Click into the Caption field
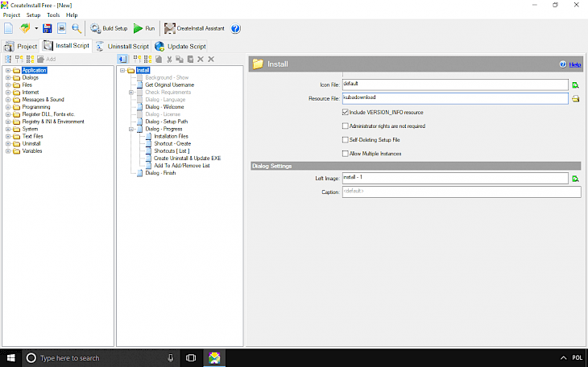This screenshot has width=588, height=367. (x=462, y=192)
